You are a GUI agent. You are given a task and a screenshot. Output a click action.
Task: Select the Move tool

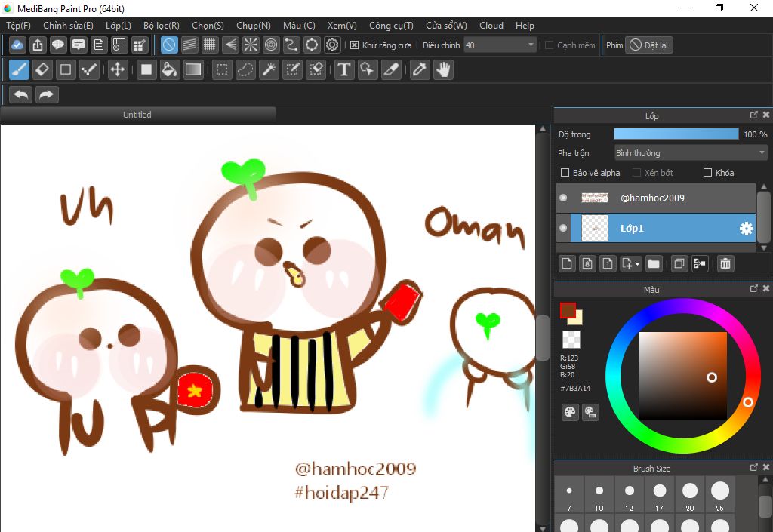[x=117, y=69]
